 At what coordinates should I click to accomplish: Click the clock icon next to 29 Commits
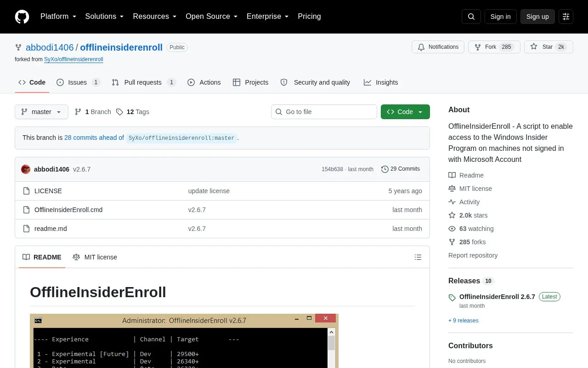(x=385, y=169)
